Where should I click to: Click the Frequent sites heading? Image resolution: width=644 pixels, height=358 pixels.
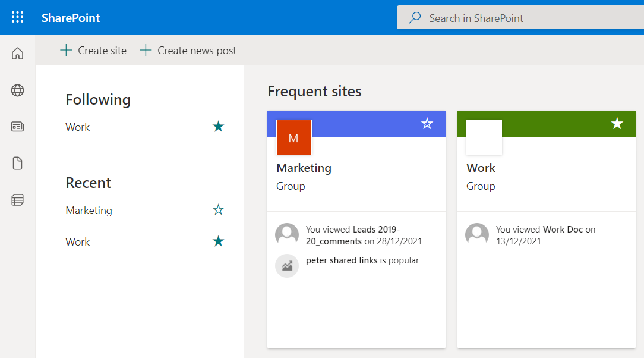[x=315, y=91]
